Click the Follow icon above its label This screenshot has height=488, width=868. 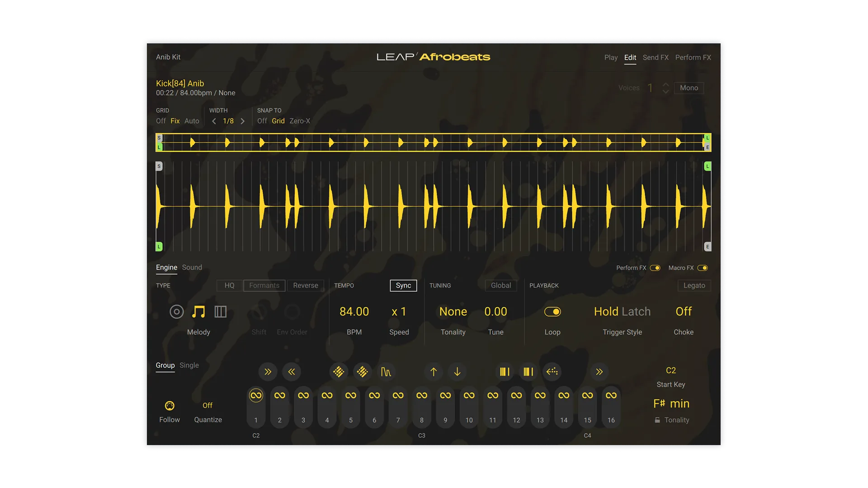(169, 406)
